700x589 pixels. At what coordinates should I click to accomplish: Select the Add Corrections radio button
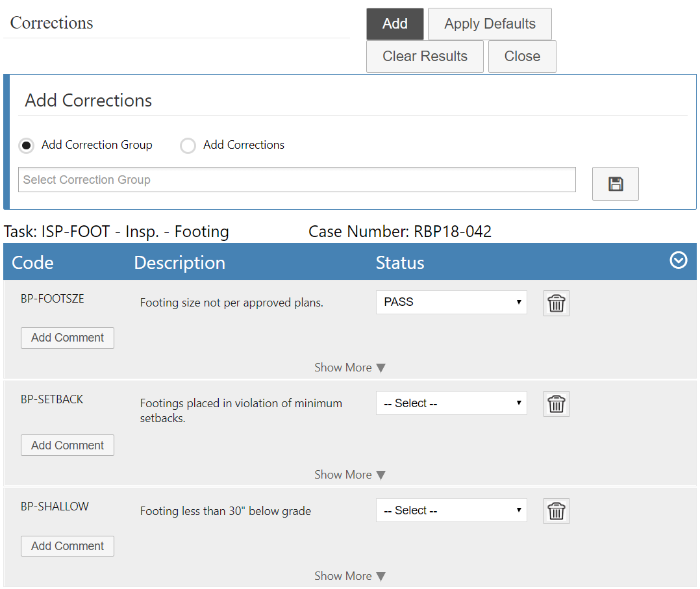(x=188, y=145)
